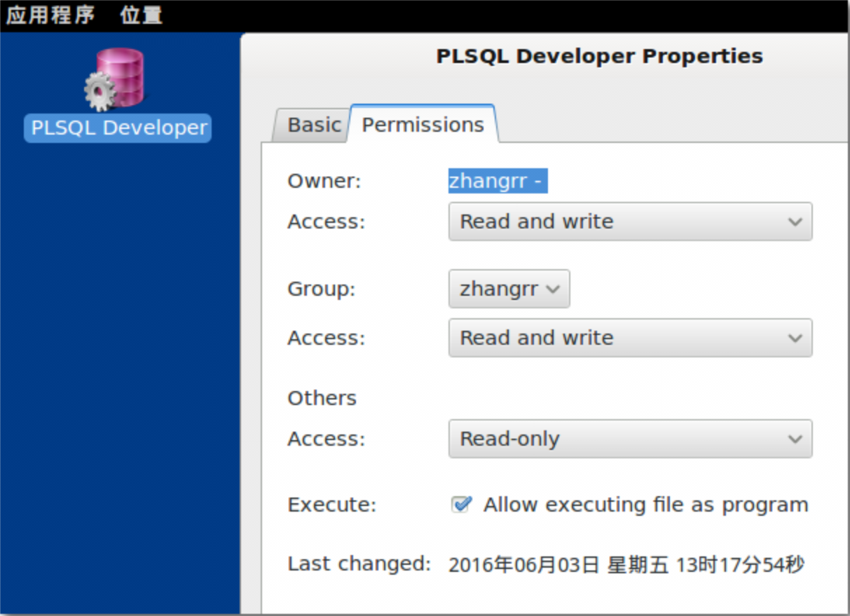The image size is (850, 616).
Task: Open the Group access Read and write dropdown
Action: click(630, 338)
